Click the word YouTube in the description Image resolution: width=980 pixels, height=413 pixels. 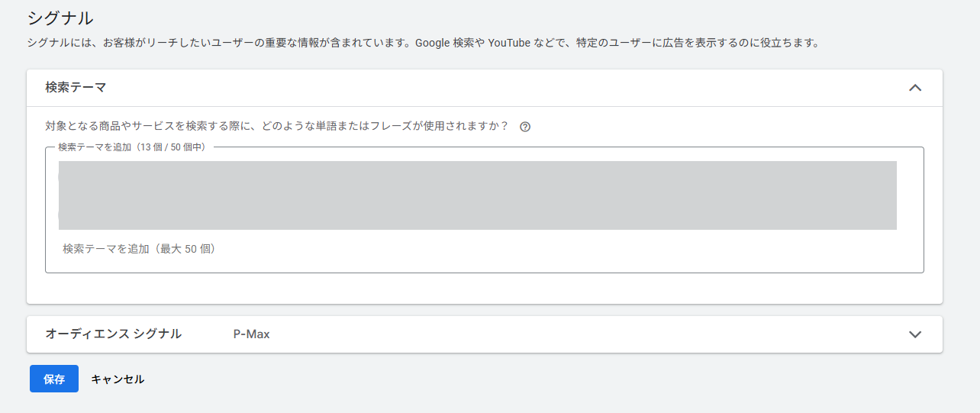pos(509,43)
